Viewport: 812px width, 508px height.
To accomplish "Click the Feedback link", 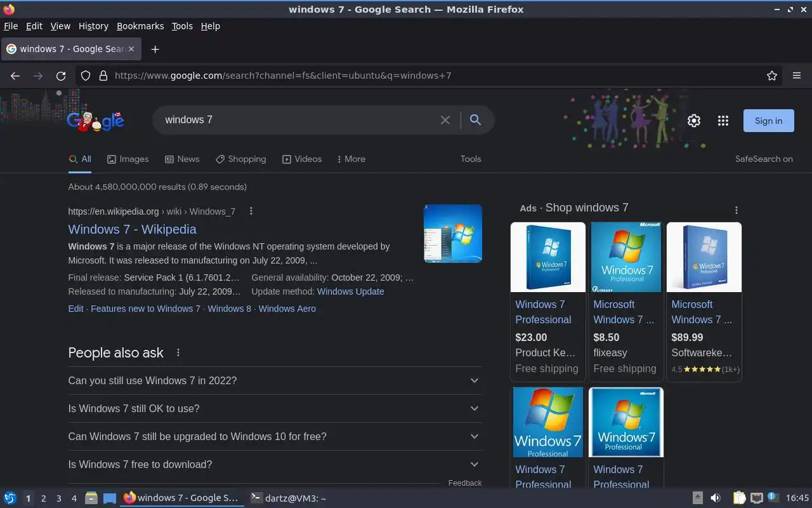I will click(x=465, y=483).
